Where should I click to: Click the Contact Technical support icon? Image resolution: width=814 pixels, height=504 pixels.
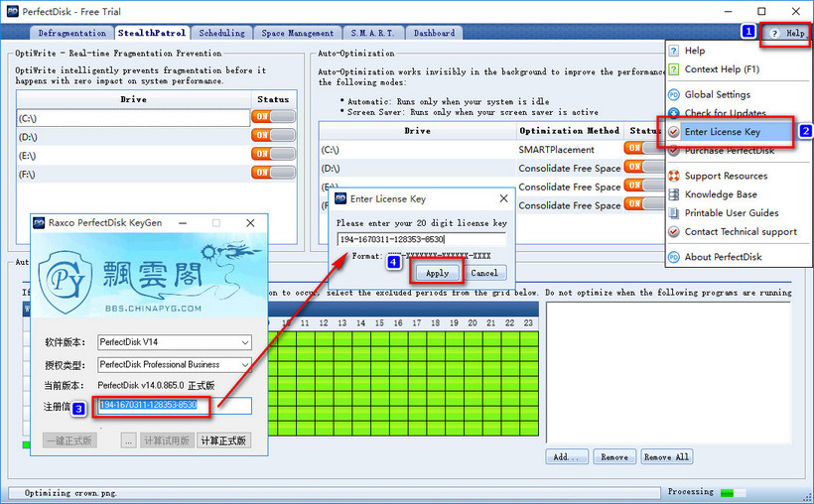(673, 232)
